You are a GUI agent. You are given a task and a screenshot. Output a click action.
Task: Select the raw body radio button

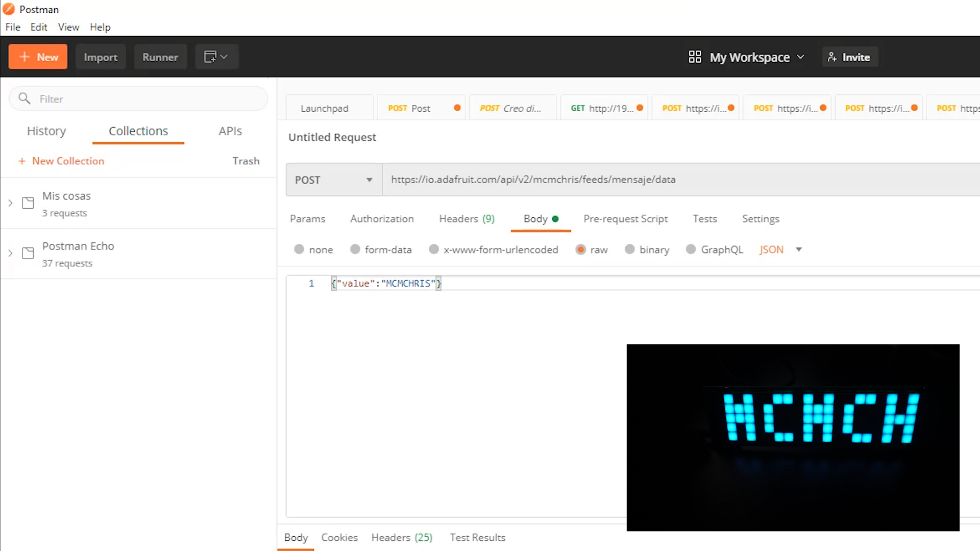580,249
